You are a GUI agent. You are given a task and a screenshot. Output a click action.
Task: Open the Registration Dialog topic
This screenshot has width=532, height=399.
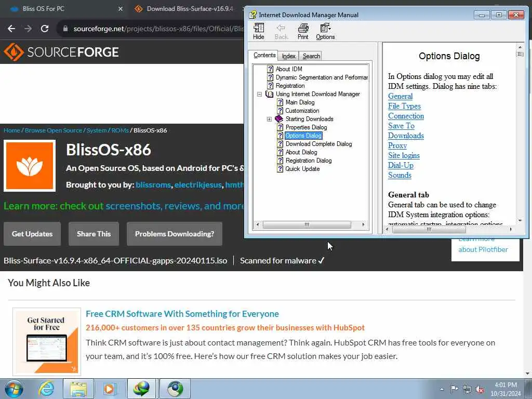coord(309,161)
